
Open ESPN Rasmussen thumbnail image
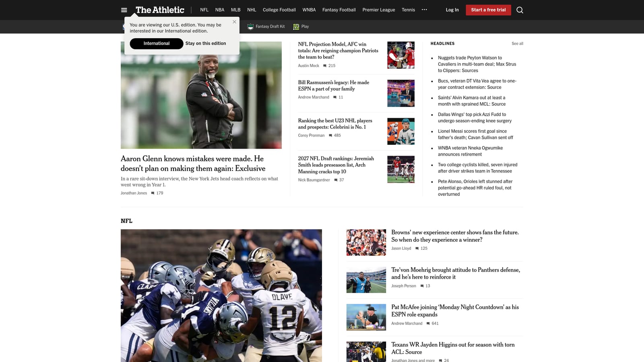[x=401, y=93]
